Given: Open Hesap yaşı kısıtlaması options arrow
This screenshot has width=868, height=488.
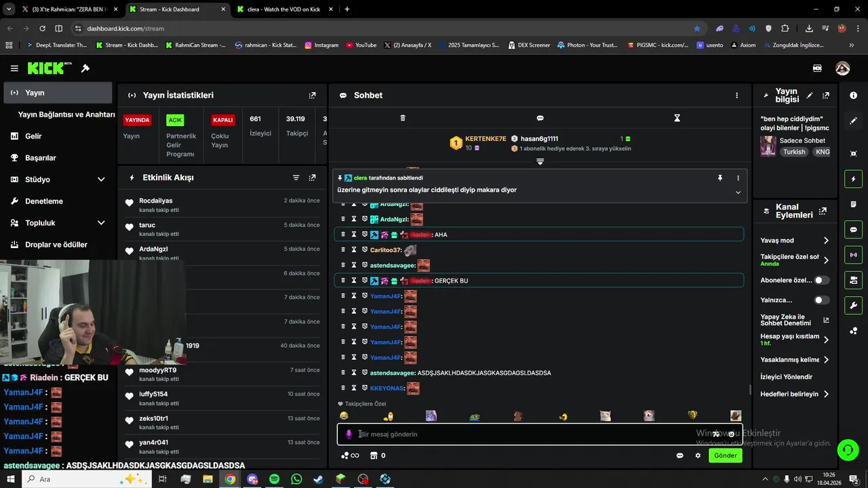Looking at the screenshot, I should click(826, 340).
